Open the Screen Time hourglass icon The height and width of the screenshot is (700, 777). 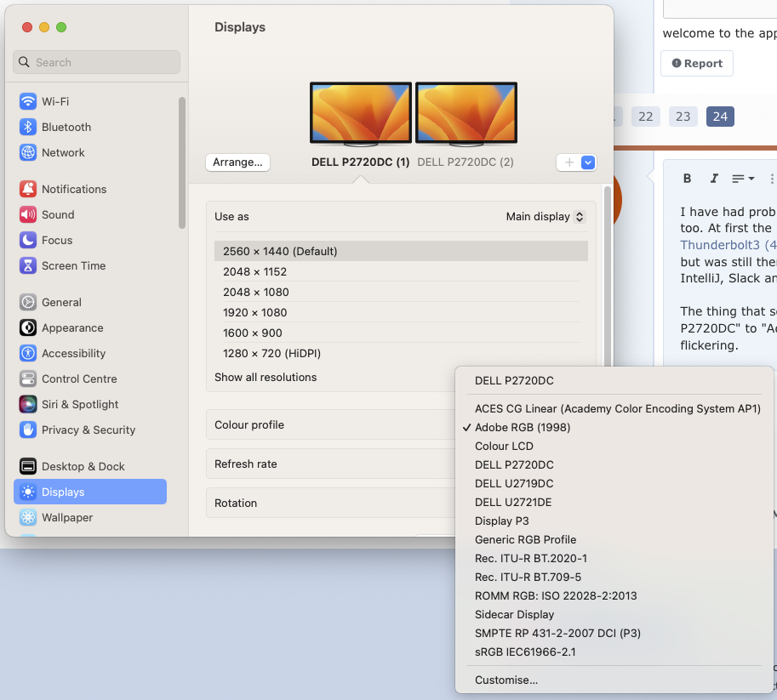tap(28, 265)
